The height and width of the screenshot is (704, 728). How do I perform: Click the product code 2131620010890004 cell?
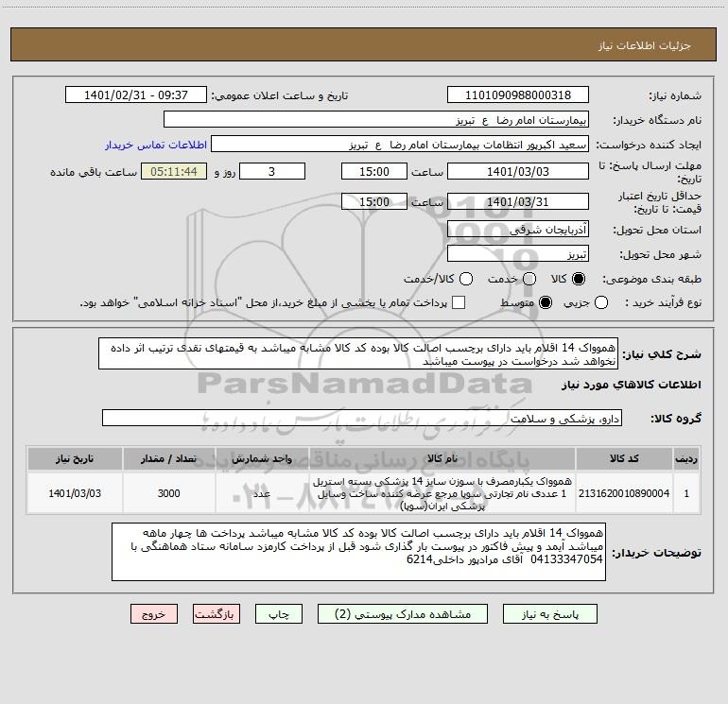pos(624,493)
